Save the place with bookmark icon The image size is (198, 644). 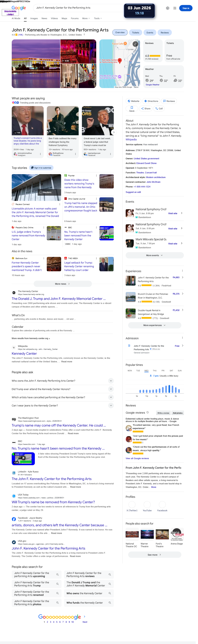pos(132,109)
